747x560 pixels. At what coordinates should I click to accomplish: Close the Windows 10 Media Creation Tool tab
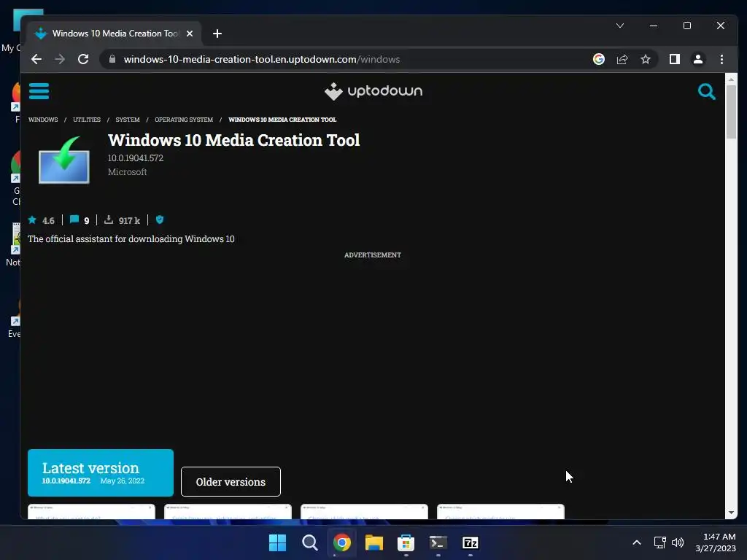tap(190, 34)
